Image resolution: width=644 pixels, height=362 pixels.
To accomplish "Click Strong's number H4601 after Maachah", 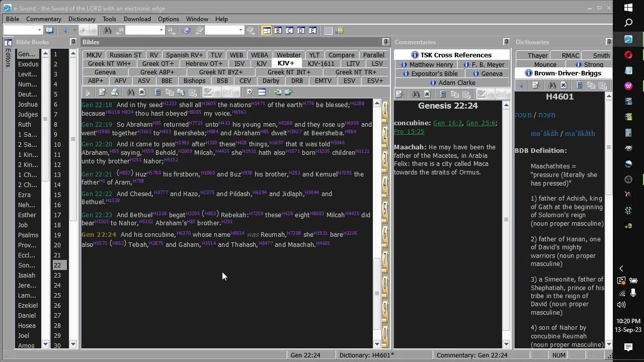I will click(323, 243).
